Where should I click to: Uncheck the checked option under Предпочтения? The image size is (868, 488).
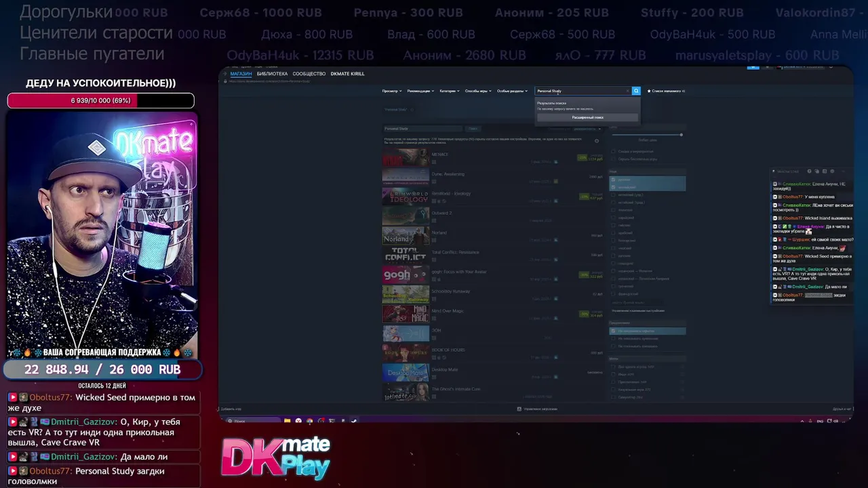pyautogui.click(x=613, y=331)
